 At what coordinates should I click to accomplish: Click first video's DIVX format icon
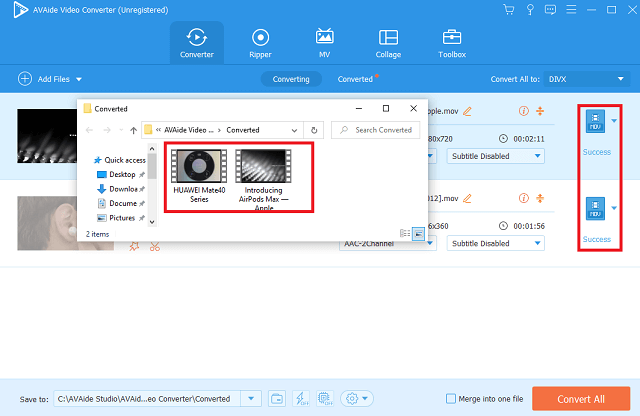point(595,121)
